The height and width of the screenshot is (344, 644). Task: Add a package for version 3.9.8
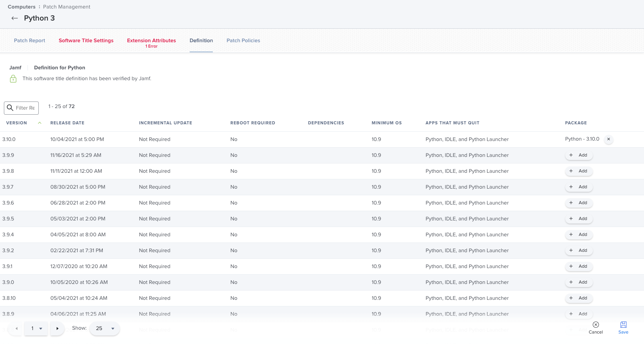[578, 171]
